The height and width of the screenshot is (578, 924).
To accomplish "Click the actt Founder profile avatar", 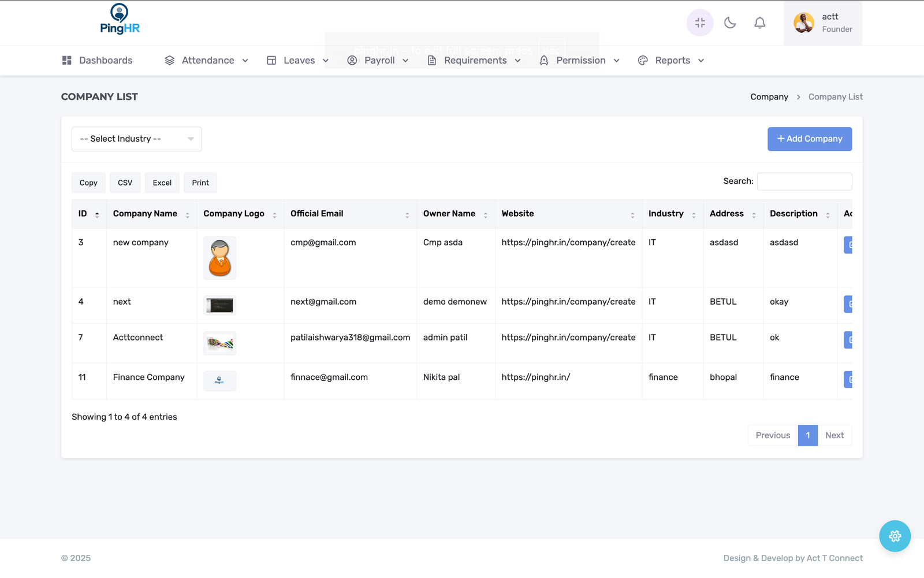I will point(804,23).
